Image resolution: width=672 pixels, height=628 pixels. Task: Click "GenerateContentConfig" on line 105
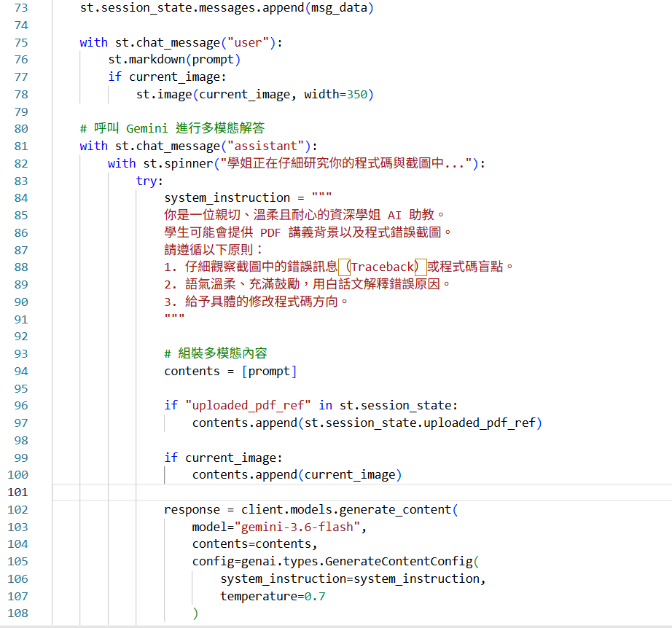[399, 562]
